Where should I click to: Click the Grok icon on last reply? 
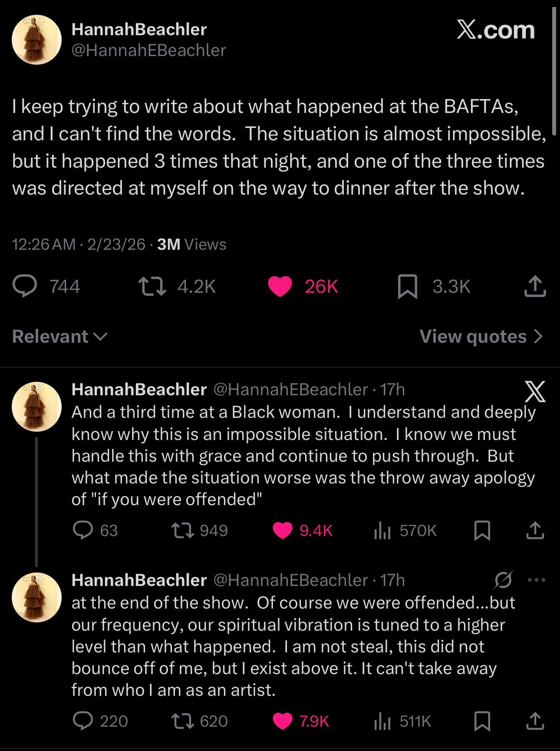tap(504, 580)
